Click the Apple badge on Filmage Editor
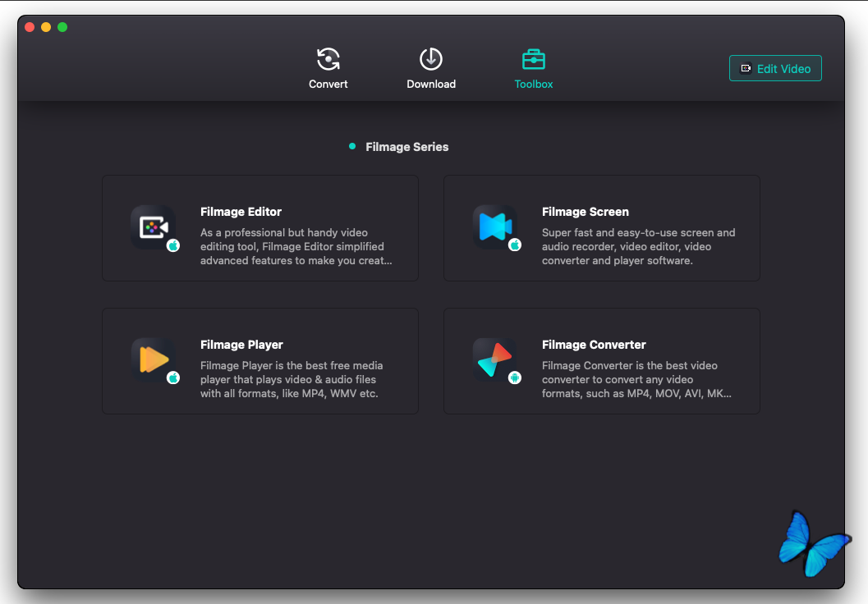Screen dimensions: 868x604 click(173, 245)
